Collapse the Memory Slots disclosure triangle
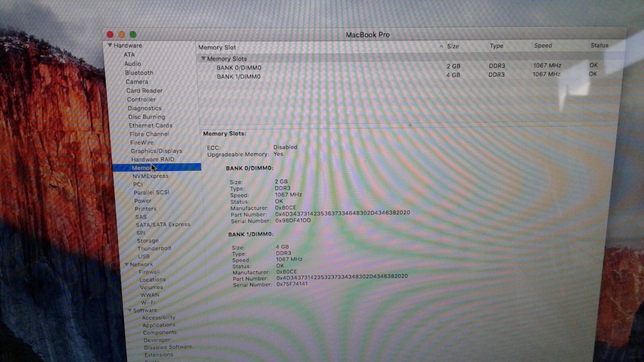This screenshot has width=644, height=362. [x=203, y=59]
